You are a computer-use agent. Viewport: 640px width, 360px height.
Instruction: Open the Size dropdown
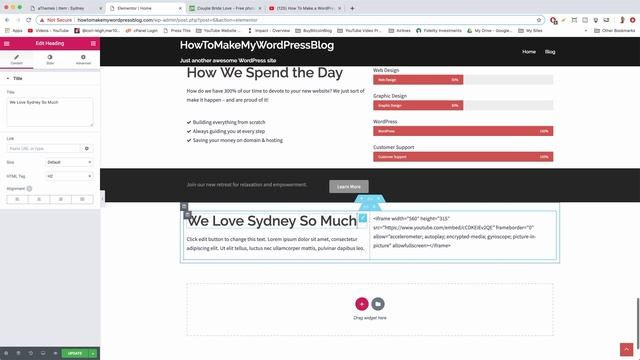69,162
